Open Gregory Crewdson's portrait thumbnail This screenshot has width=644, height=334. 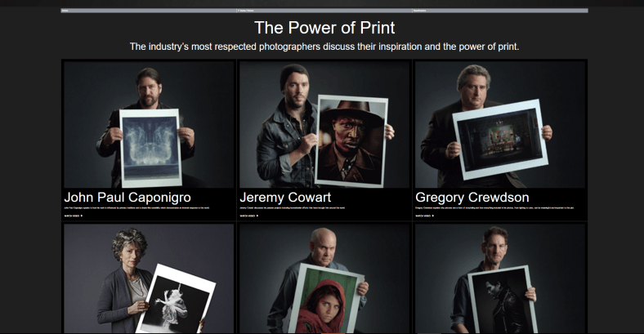click(500, 125)
